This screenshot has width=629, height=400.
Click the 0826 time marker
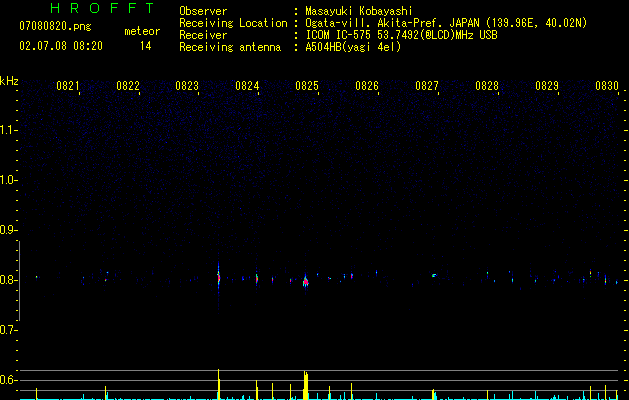coord(367,86)
